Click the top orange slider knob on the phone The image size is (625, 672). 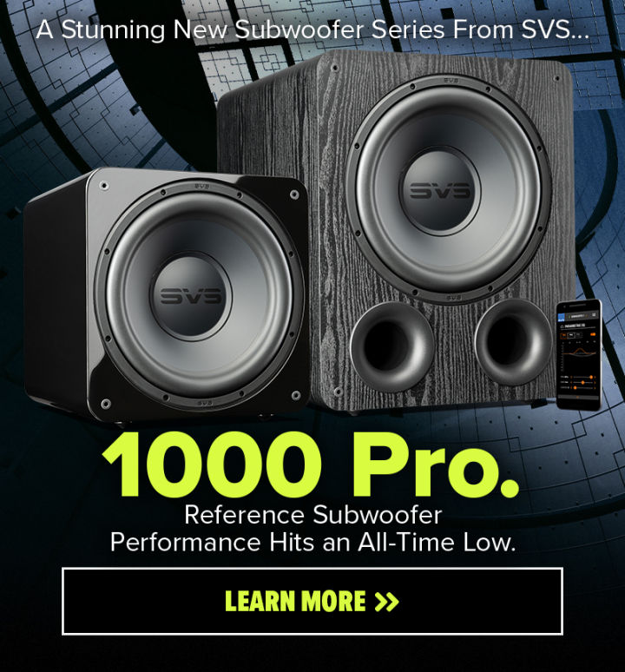pyautogui.click(x=591, y=377)
